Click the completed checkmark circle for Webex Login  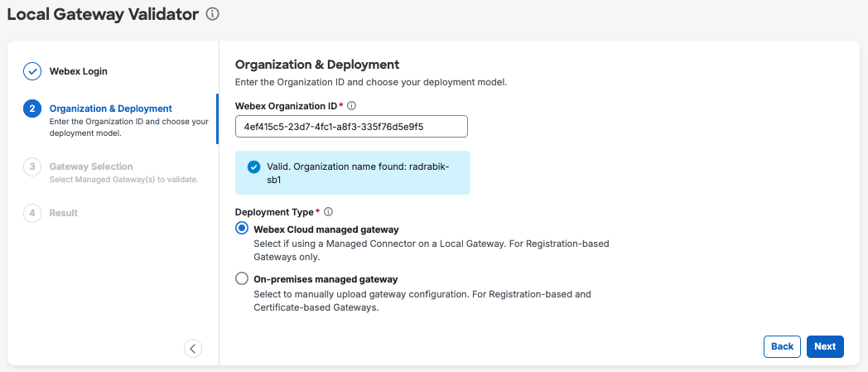[x=32, y=71]
